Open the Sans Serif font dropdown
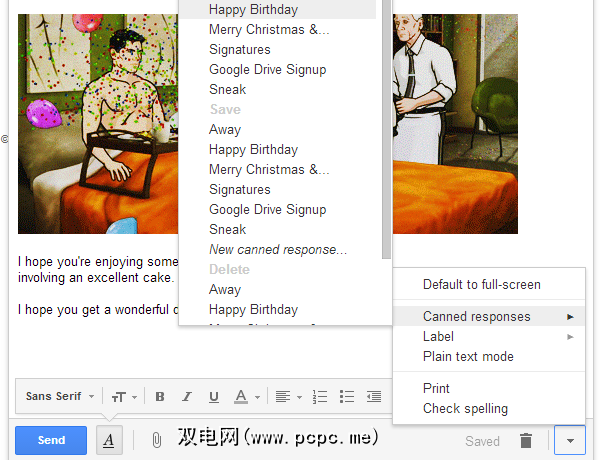The image size is (600, 460). click(x=60, y=396)
